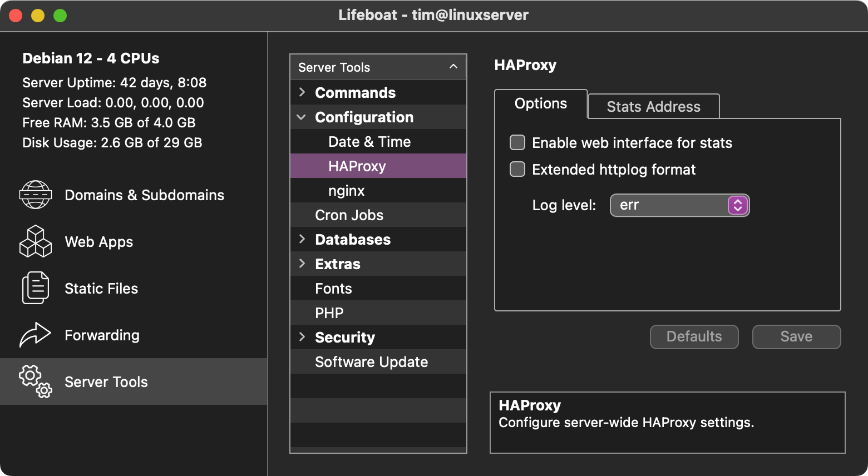Switch to the Options tab
Image resolution: width=868 pixels, height=476 pixels.
point(541,104)
